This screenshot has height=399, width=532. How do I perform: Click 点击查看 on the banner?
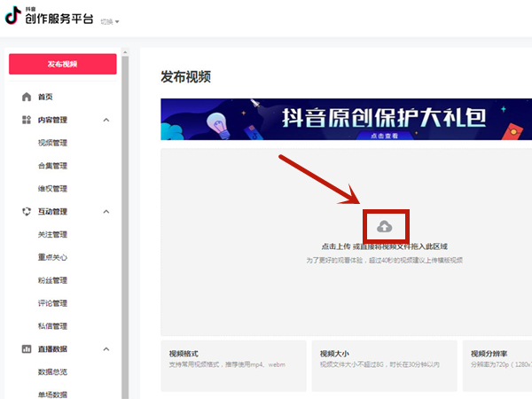(385, 136)
